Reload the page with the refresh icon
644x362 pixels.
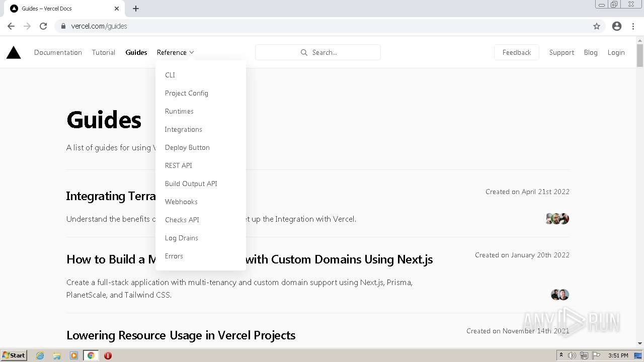coord(43,26)
